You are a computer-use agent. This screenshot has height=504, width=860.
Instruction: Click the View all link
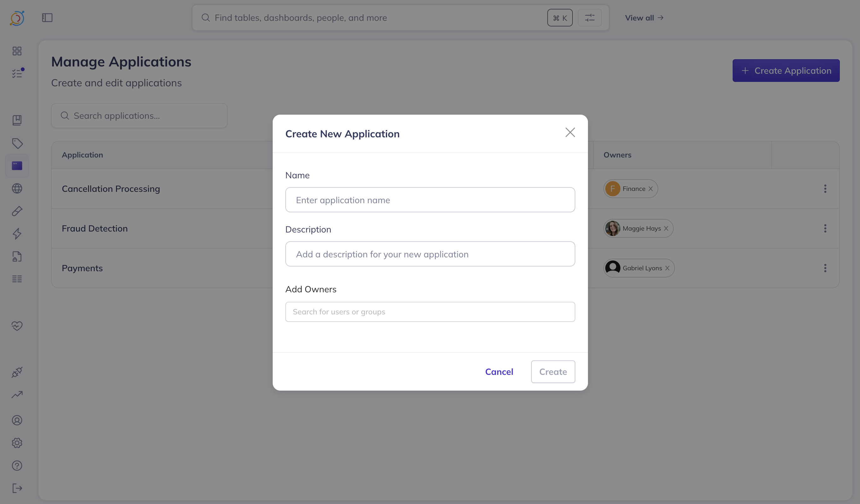[644, 18]
